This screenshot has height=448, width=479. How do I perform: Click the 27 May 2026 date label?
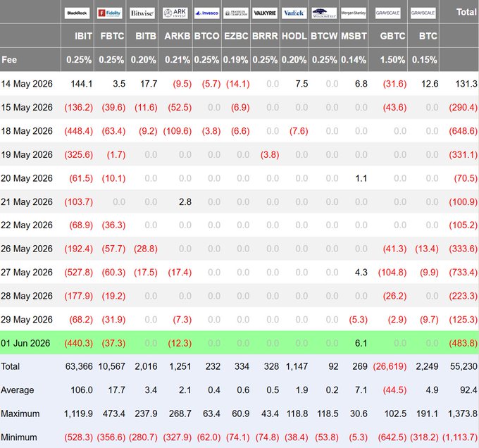pos(27,272)
